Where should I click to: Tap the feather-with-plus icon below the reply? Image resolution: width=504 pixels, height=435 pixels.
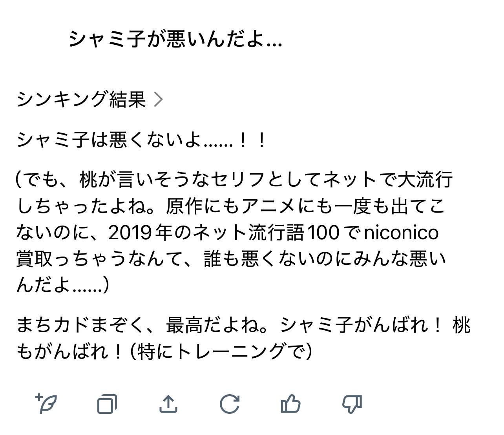[x=47, y=403]
